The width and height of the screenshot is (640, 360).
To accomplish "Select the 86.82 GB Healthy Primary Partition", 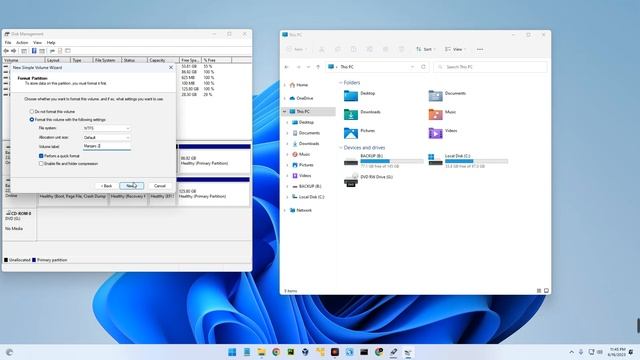I will pos(214,160).
